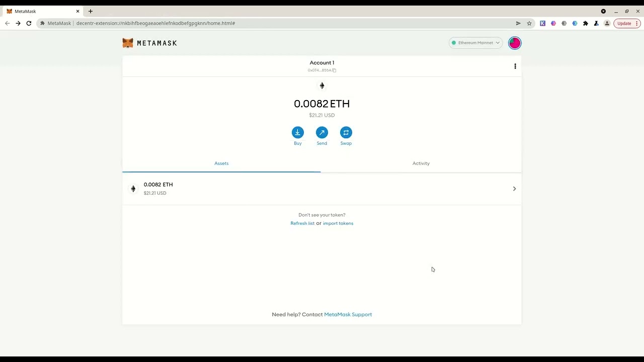Open the account options three-dot menu
This screenshot has height=362, width=644.
click(515, 66)
